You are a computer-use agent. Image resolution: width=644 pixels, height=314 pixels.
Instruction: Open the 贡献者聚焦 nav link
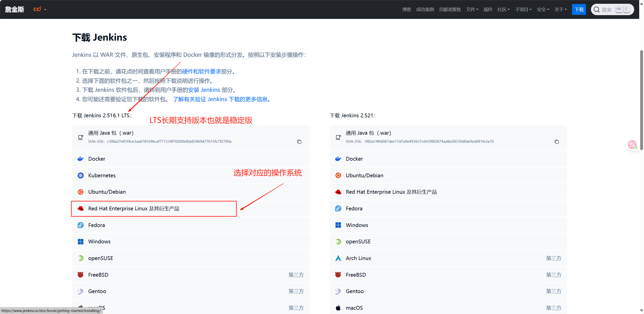click(450, 9)
